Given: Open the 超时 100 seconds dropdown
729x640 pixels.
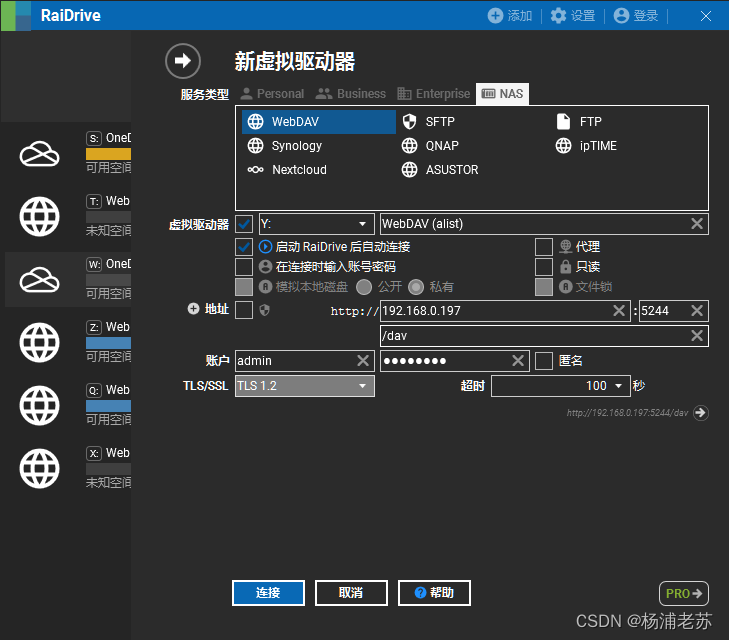Looking at the screenshot, I should pyautogui.click(x=561, y=386).
